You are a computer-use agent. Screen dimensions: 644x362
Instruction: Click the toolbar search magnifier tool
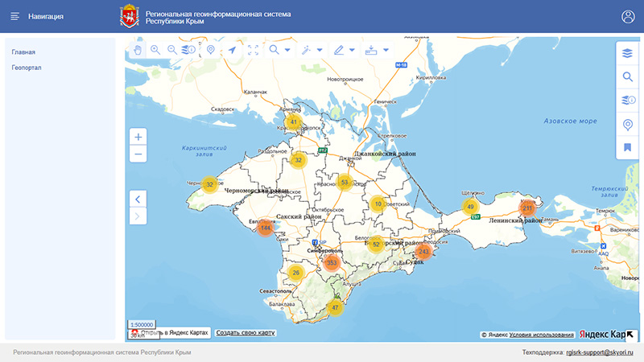pos(274,50)
